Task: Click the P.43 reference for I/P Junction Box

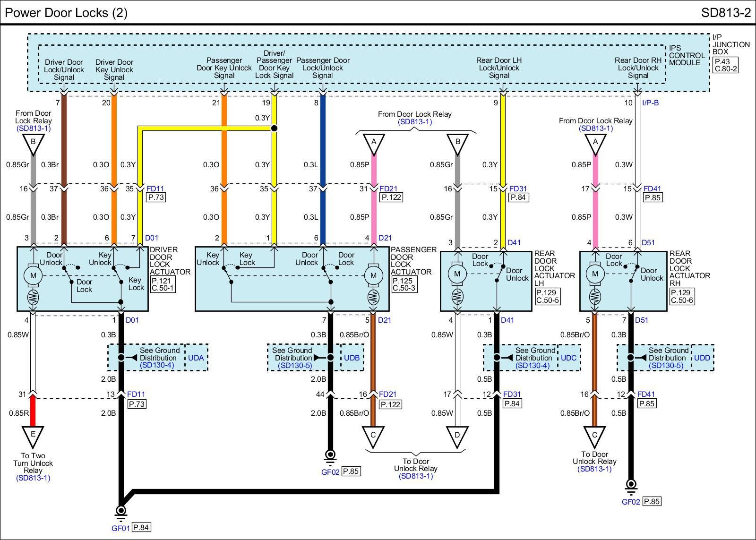Action: click(722, 61)
